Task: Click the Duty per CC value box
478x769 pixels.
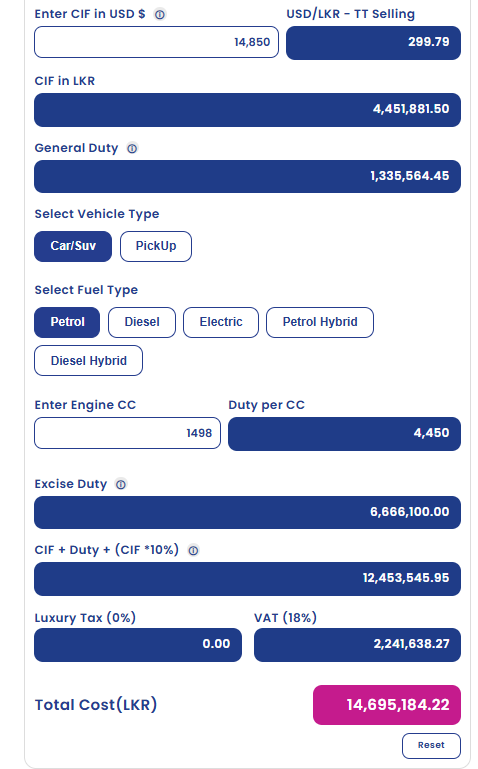Action: (x=344, y=434)
